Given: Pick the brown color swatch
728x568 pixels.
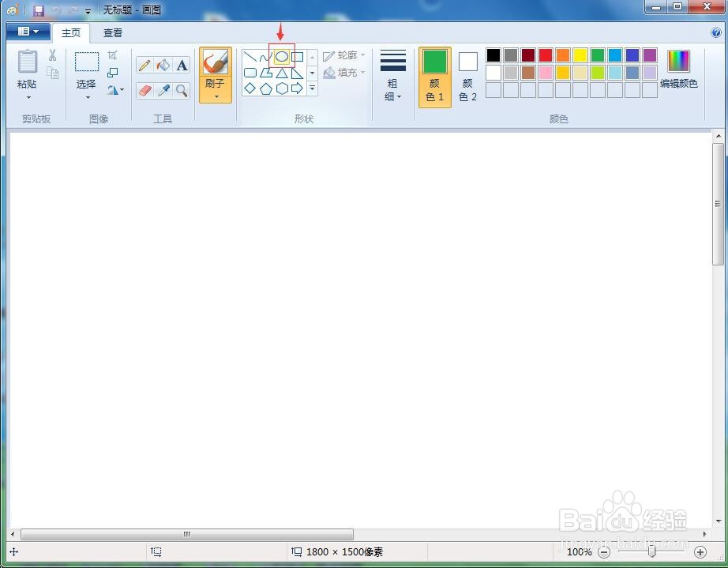Looking at the screenshot, I should click(528, 73).
